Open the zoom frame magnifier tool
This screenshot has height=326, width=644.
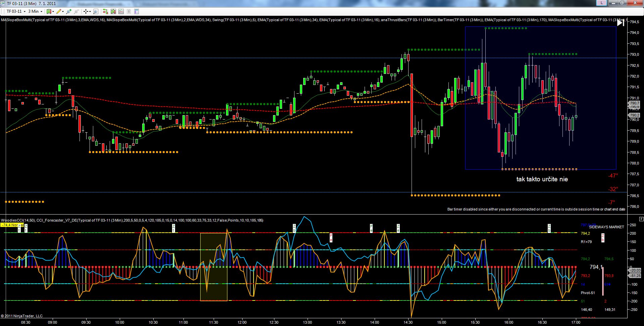(96, 11)
